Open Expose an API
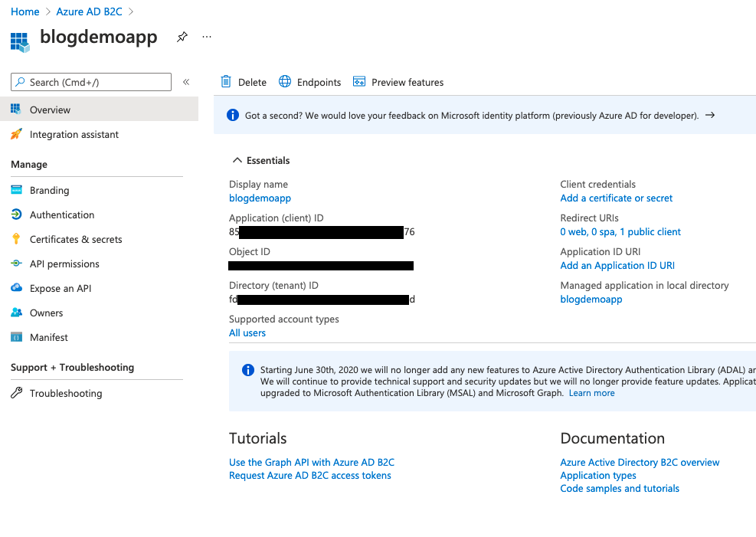Viewport: 756px width, 537px height. (61, 289)
